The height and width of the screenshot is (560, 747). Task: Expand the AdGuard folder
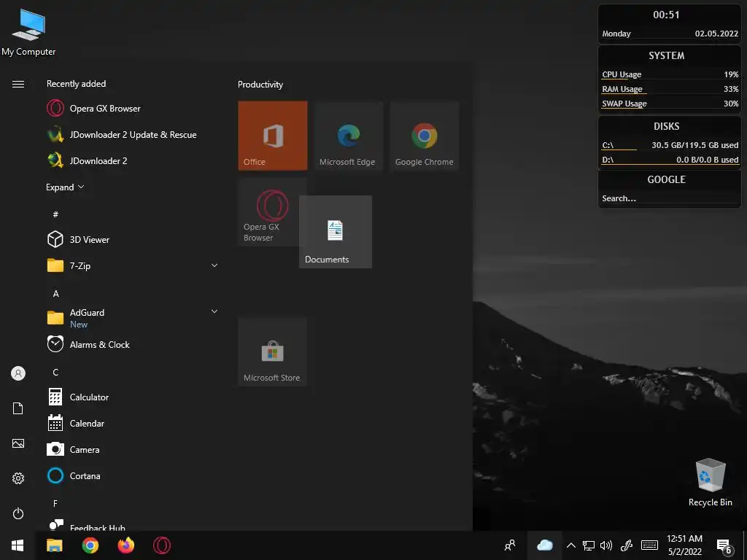pyautogui.click(x=214, y=311)
